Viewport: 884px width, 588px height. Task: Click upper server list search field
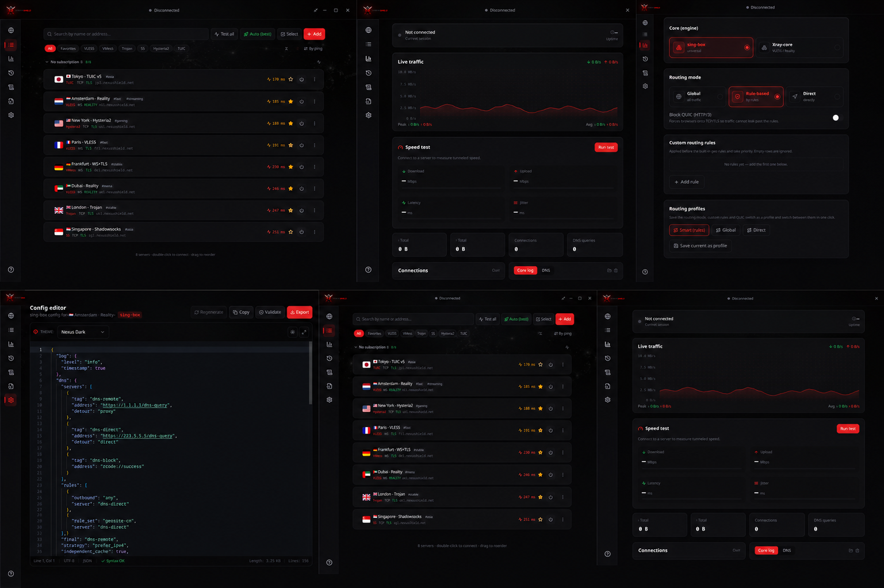(x=126, y=34)
